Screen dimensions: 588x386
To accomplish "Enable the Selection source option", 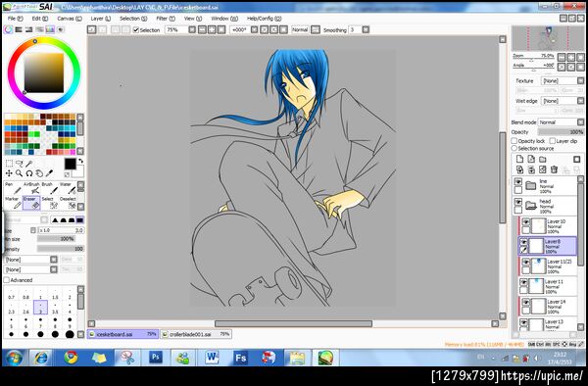I will [514, 148].
